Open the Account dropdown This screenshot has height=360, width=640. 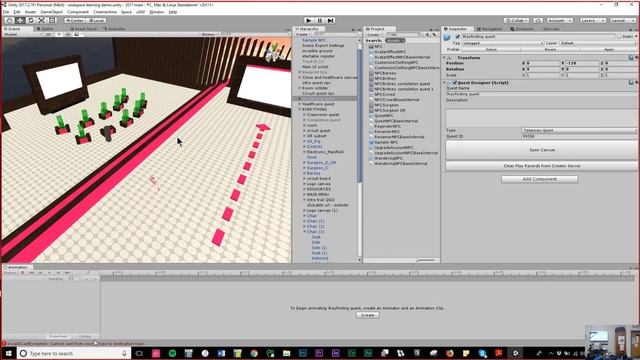[559, 20]
